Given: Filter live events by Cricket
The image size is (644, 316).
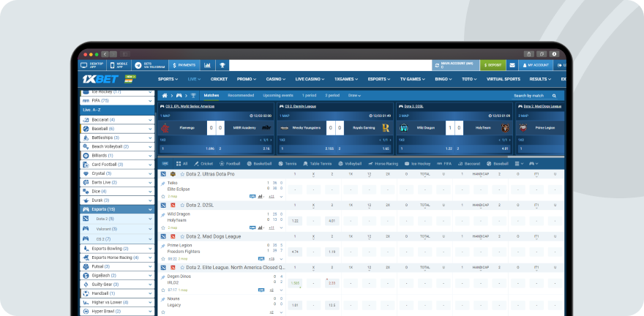Looking at the screenshot, I should coord(203,163).
